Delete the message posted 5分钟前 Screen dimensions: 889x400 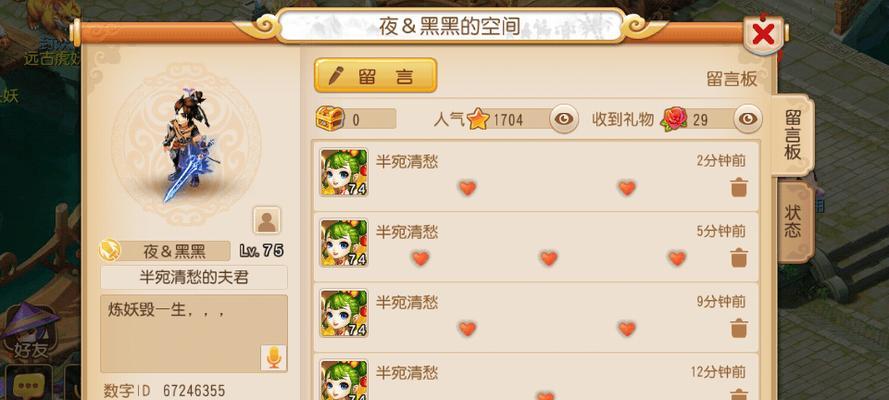(739, 258)
